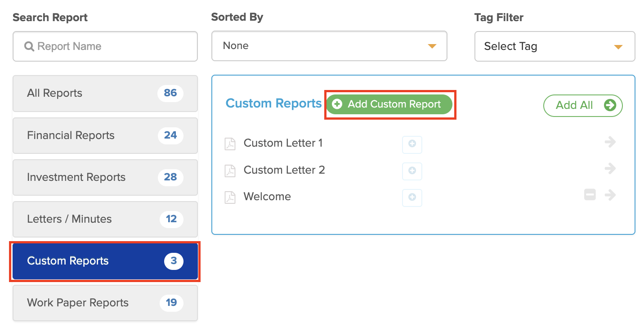
Task: Click the Search Report label
Action: coord(50,18)
